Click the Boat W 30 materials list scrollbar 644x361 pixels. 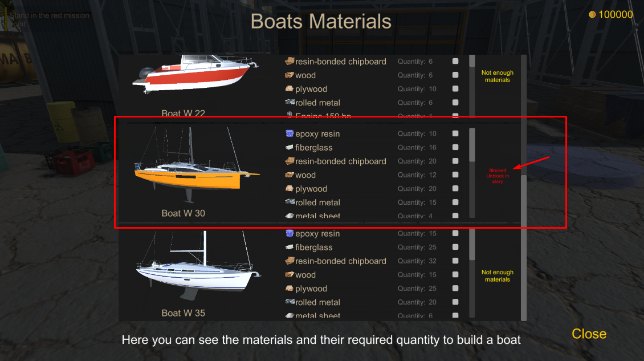click(x=472, y=145)
